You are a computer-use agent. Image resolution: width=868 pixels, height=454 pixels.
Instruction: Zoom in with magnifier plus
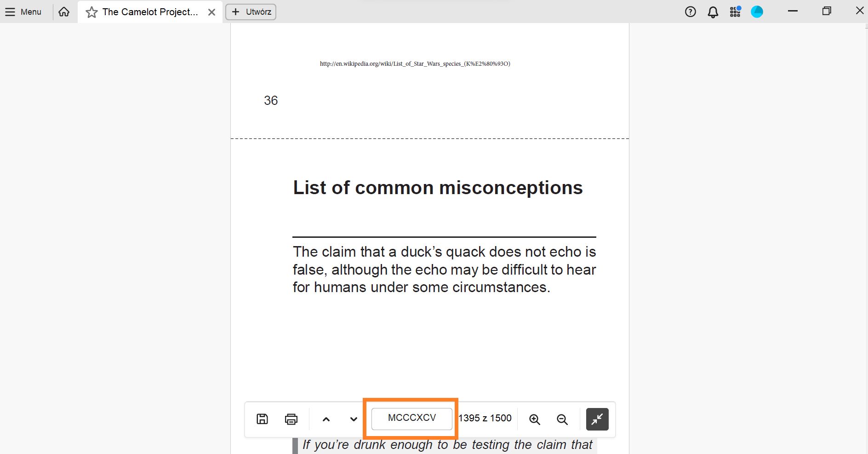pos(535,419)
